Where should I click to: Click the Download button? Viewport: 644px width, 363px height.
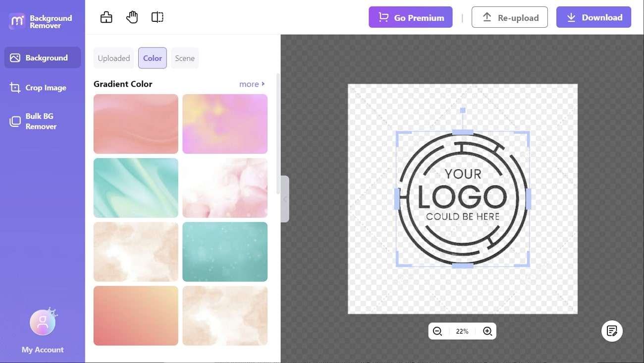[x=593, y=17]
